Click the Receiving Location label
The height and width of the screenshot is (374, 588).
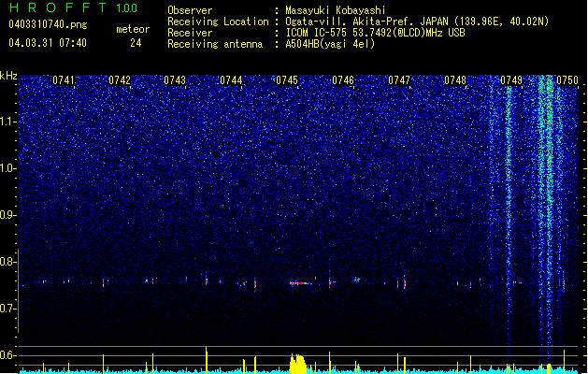point(218,22)
